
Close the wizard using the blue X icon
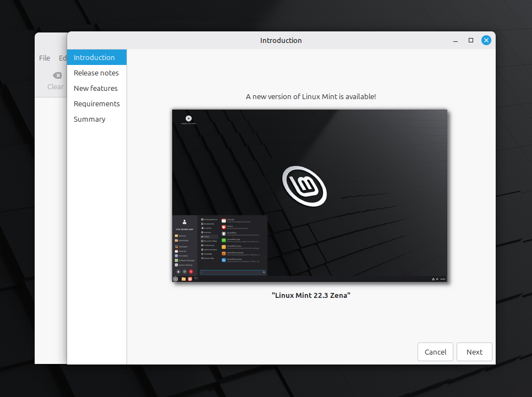(x=486, y=40)
